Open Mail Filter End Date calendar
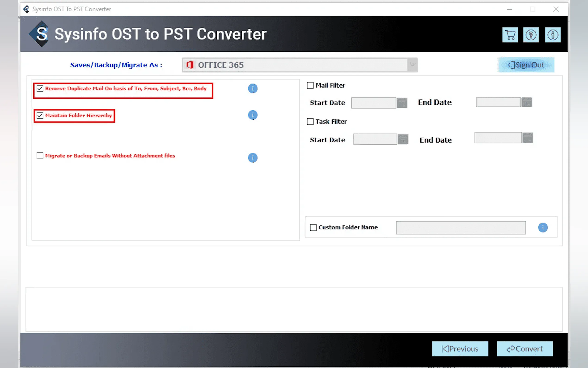The width and height of the screenshot is (588, 368). tap(526, 102)
